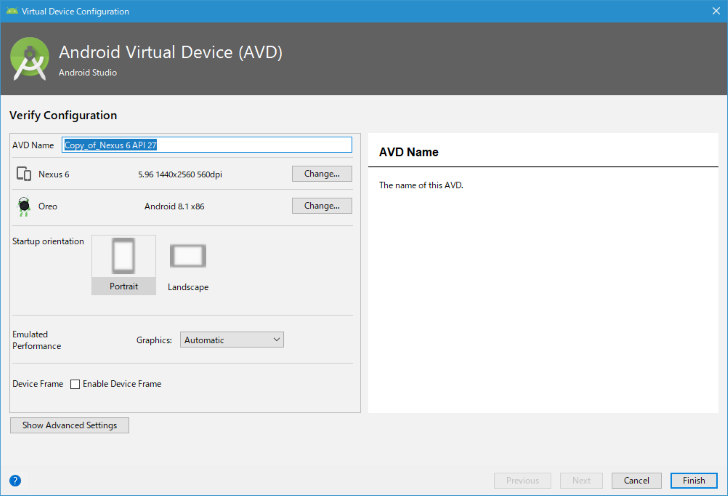Show Advanced Settings
This screenshot has height=496, width=728.
click(x=70, y=425)
